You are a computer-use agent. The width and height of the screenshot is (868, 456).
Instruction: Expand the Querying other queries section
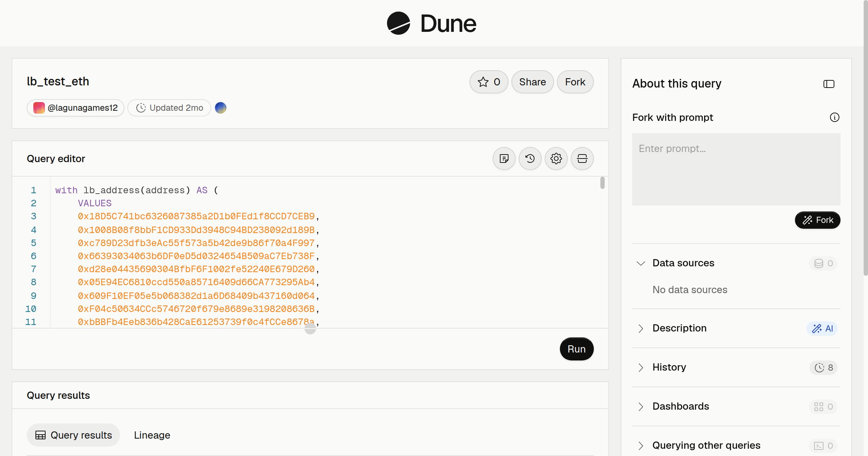point(641,446)
